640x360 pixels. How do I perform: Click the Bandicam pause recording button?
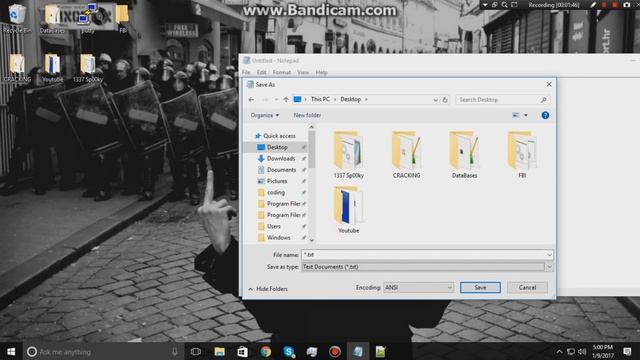click(x=604, y=5)
